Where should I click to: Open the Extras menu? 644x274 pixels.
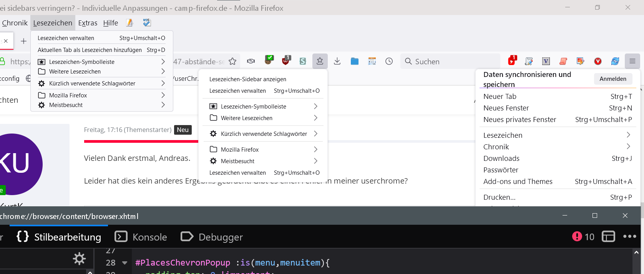pyautogui.click(x=88, y=23)
